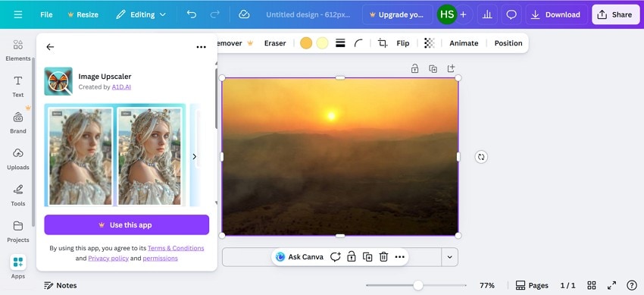
Task: Open the Pages view
Action: pyautogui.click(x=532, y=285)
